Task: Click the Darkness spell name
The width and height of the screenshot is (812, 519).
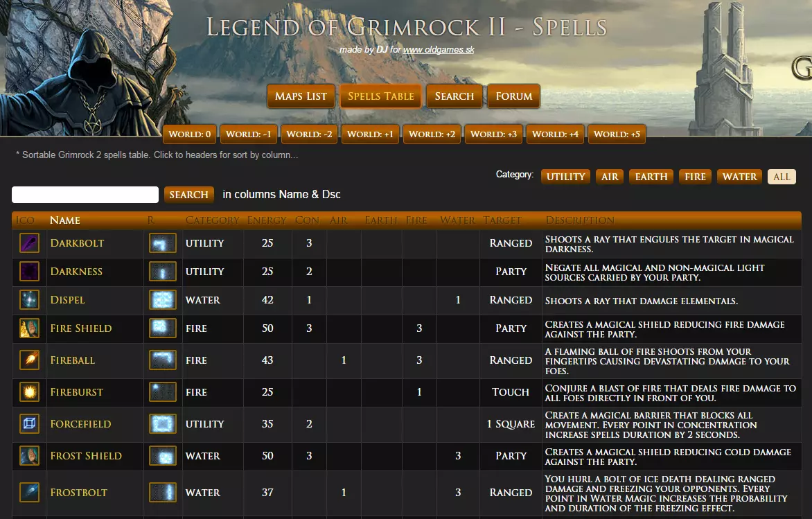Action: pos(76,272)
